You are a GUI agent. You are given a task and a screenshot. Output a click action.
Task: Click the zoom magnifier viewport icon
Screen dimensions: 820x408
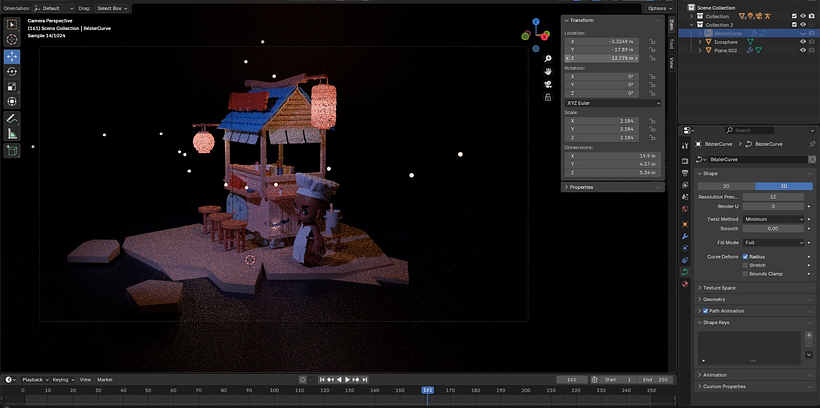point(548,59)
